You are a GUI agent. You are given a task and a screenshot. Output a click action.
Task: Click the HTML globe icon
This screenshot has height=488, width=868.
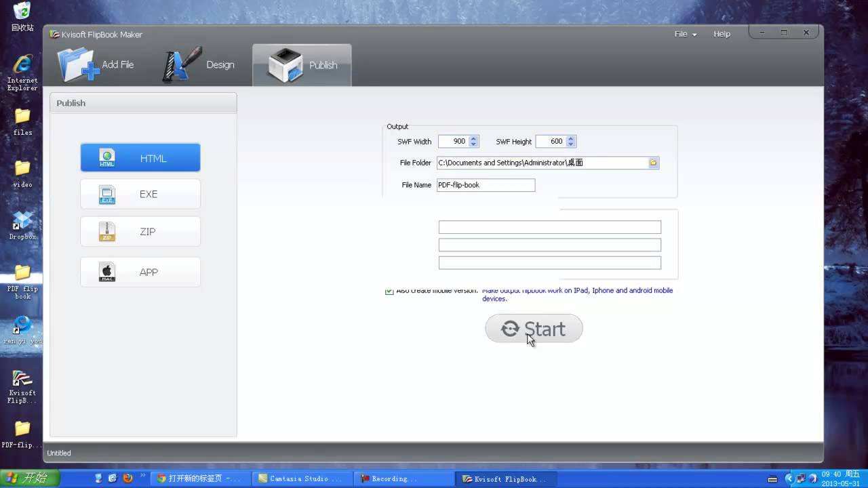pyautogui.click(x=107, y=158)
